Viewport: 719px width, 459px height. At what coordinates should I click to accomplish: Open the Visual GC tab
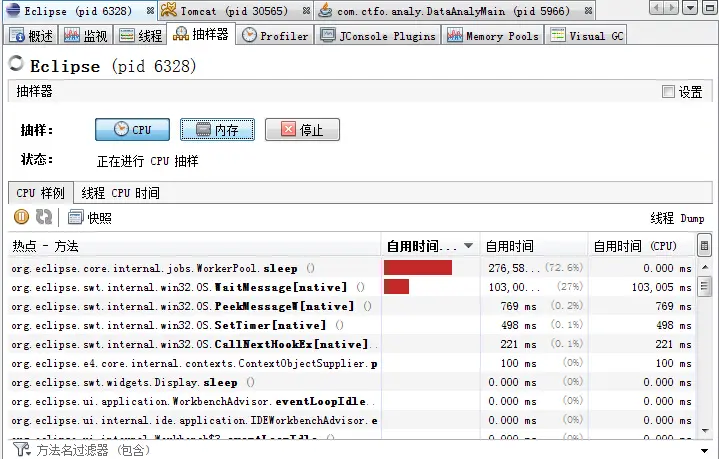(x=586, y=35)
